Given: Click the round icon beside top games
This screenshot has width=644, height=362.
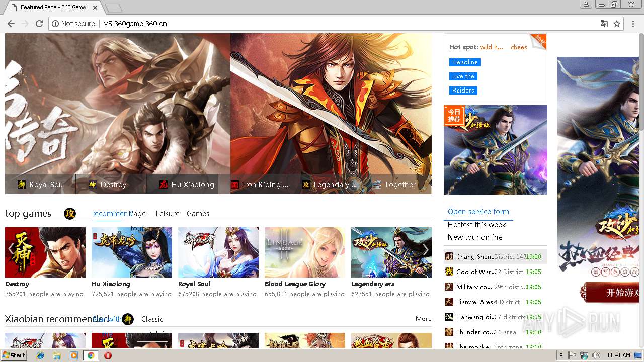Looking at the screenshot, I should pyautogui.click(x=70, y=214).
